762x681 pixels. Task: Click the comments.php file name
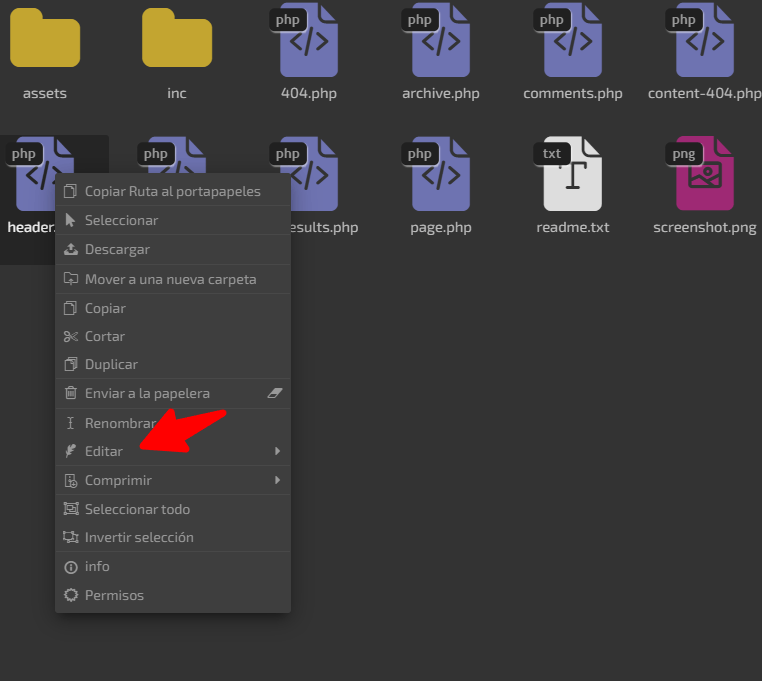[x=572, y=93]
